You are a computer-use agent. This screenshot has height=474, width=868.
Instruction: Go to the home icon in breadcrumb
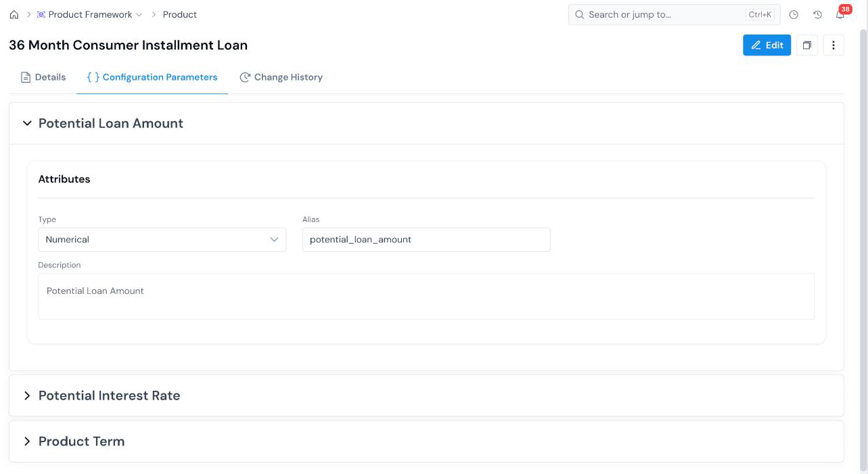coord(14,14)
